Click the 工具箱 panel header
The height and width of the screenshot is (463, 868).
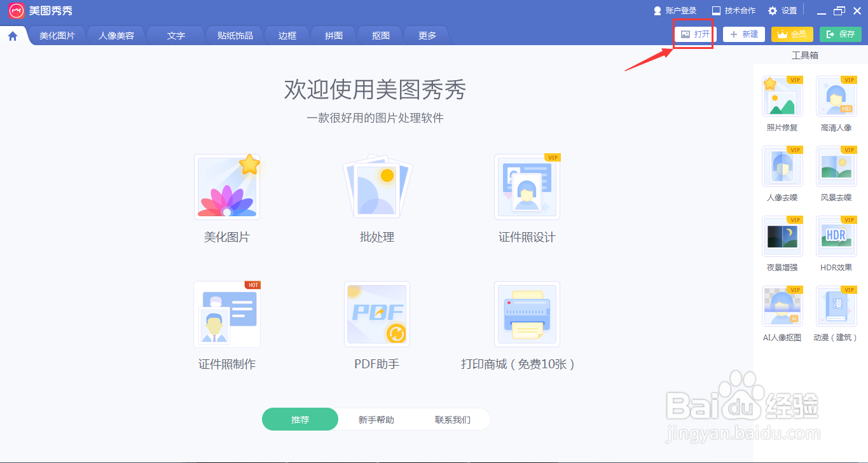pos(805,55)
